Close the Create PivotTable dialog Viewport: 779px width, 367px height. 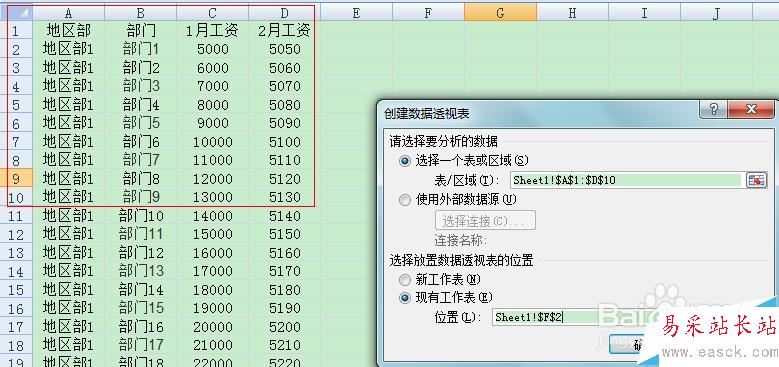751,109
